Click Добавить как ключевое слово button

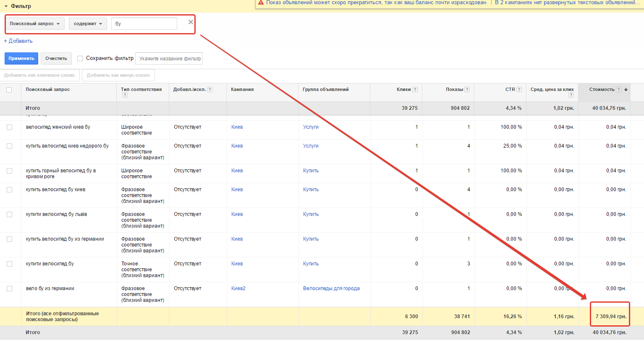coord(39,75)
